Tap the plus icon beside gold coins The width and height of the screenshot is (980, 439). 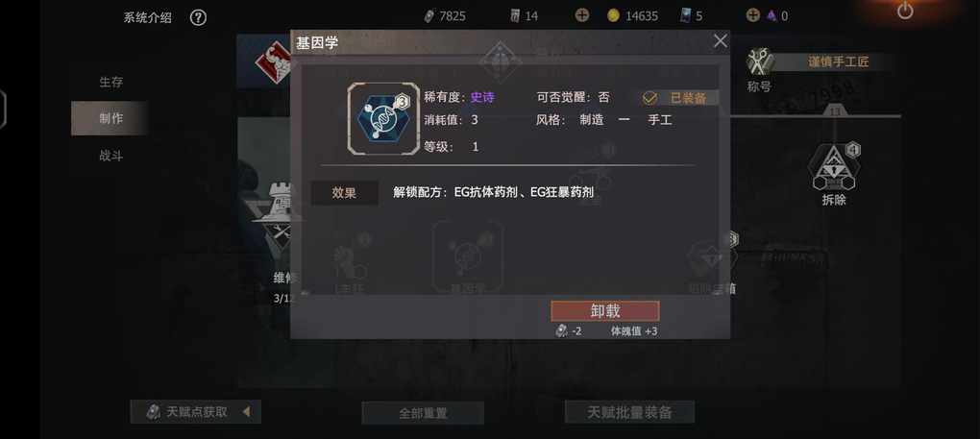tap(582, 15)
